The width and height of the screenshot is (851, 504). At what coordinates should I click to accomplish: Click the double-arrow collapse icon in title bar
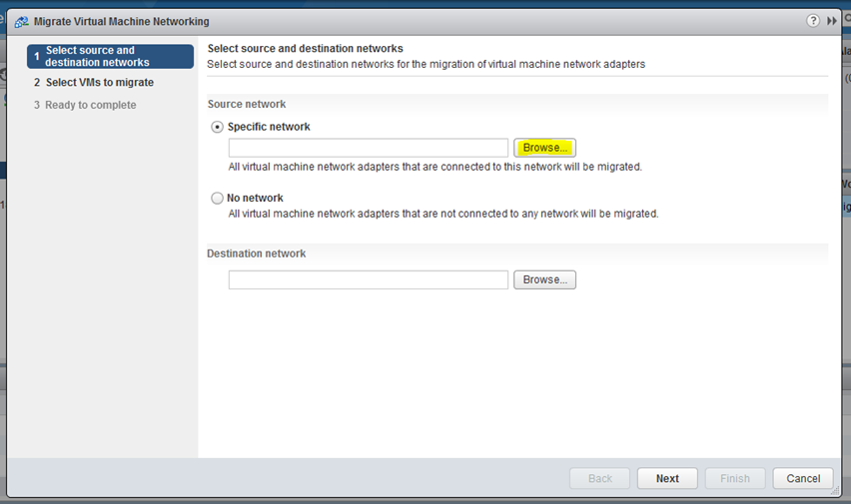(x=831, y=21)
